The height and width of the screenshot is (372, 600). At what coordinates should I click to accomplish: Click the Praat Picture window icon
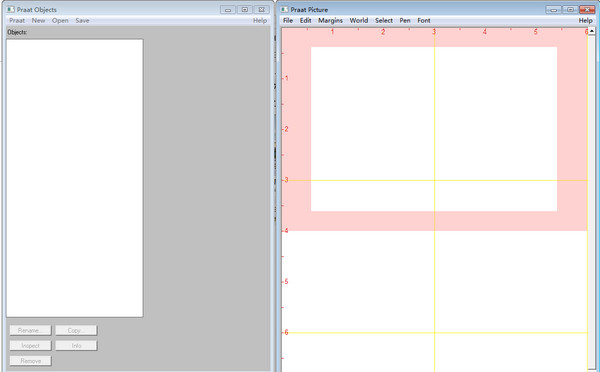284,9
